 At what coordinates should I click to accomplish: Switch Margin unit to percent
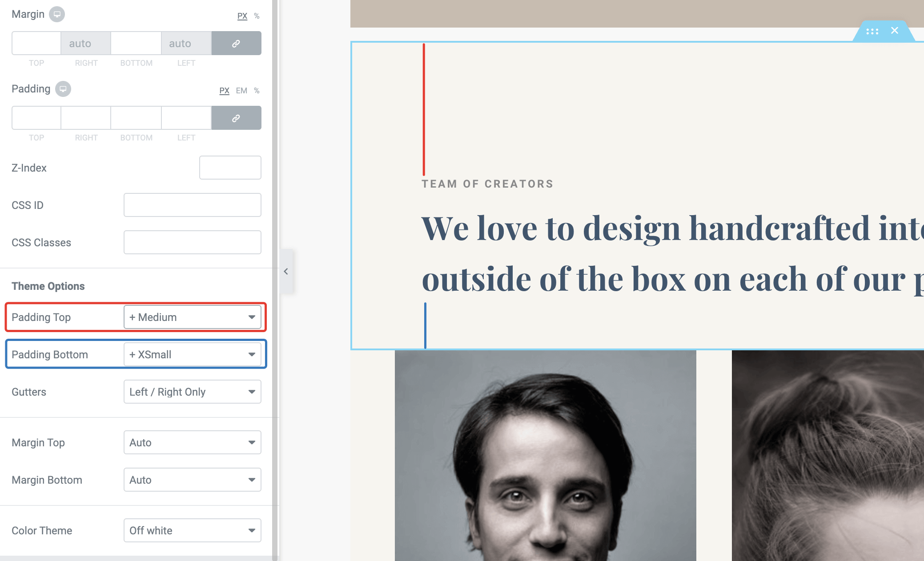click(257, 16)
